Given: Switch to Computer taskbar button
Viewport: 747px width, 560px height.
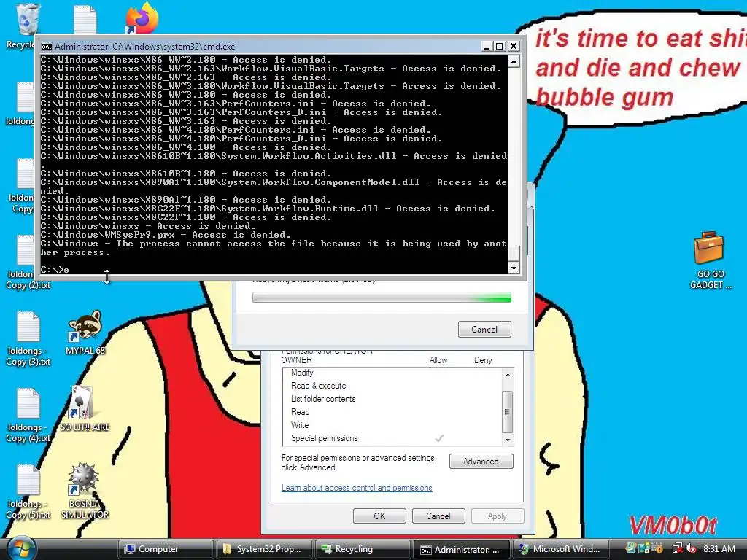Looking at the screenshot, I should pos(166,549).
